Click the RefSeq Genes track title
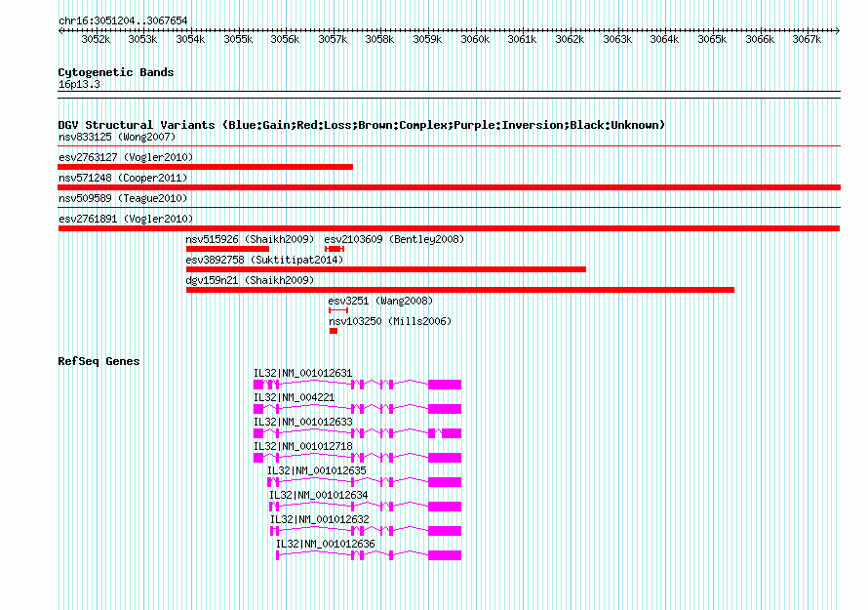868x610 pixels. tap(99, 361)
